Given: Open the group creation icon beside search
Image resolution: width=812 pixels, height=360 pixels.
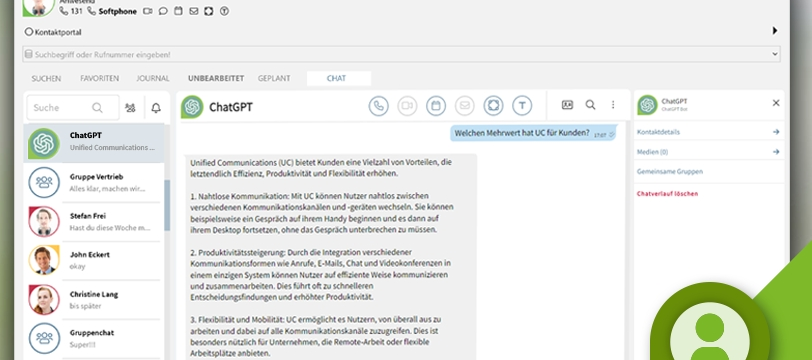Looking at the screenshot, I should (x=130, y=108).
